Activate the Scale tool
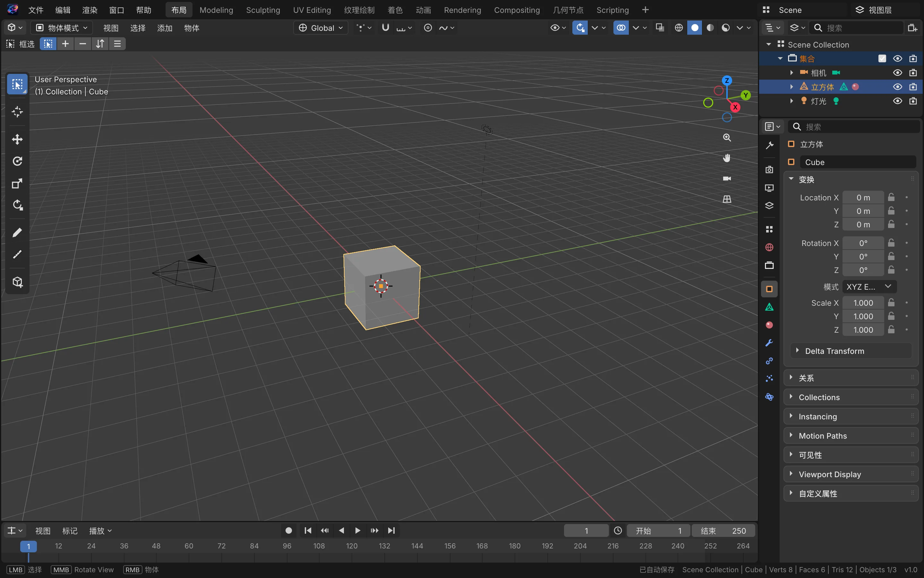The width and height of the screenshot is (924, 578). tap(17, 183)
